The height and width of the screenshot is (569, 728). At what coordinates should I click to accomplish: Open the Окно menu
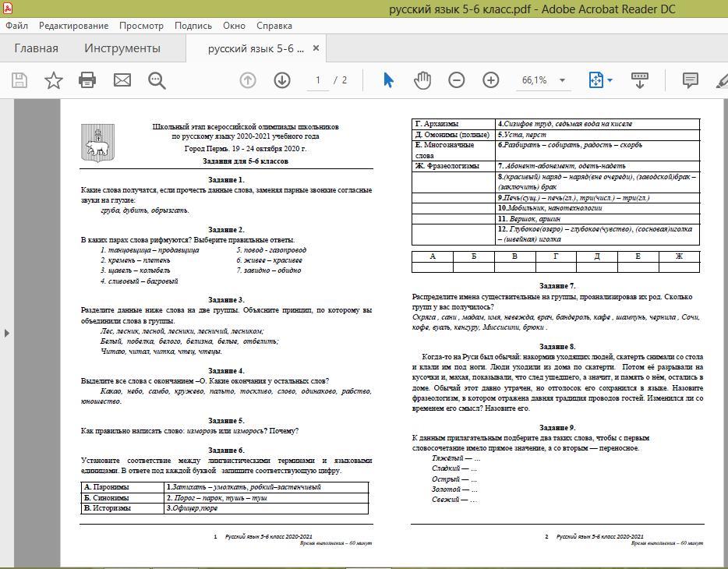234,26
